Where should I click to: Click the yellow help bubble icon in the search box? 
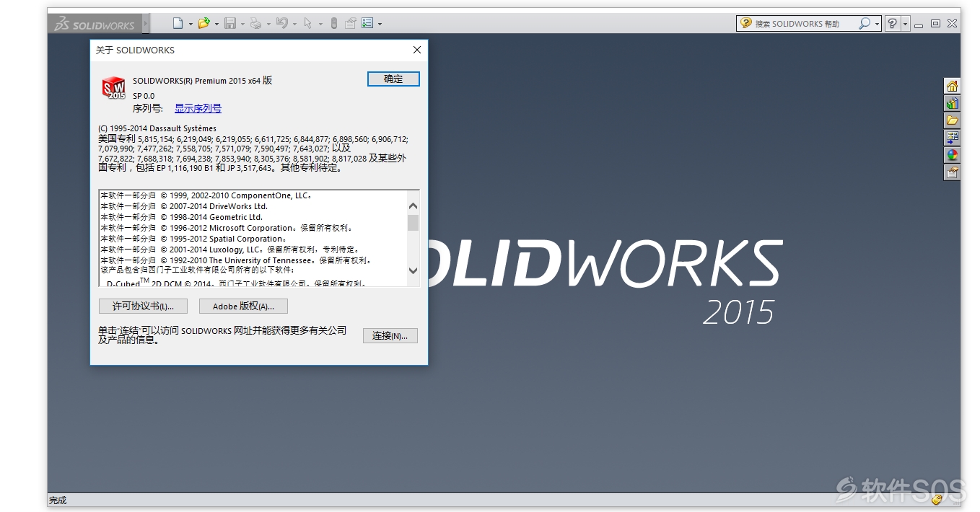click(746, 24)
